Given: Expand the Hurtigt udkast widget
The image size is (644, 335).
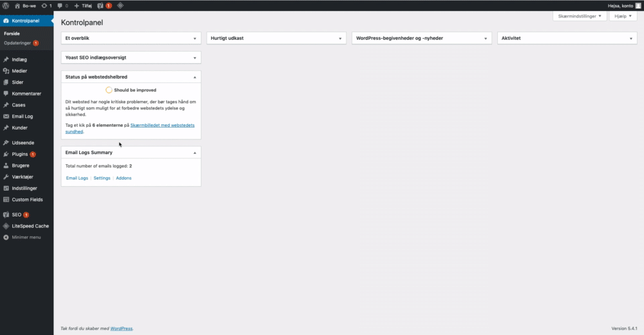Looking at the screenshot, I should (x=340, y=39).
